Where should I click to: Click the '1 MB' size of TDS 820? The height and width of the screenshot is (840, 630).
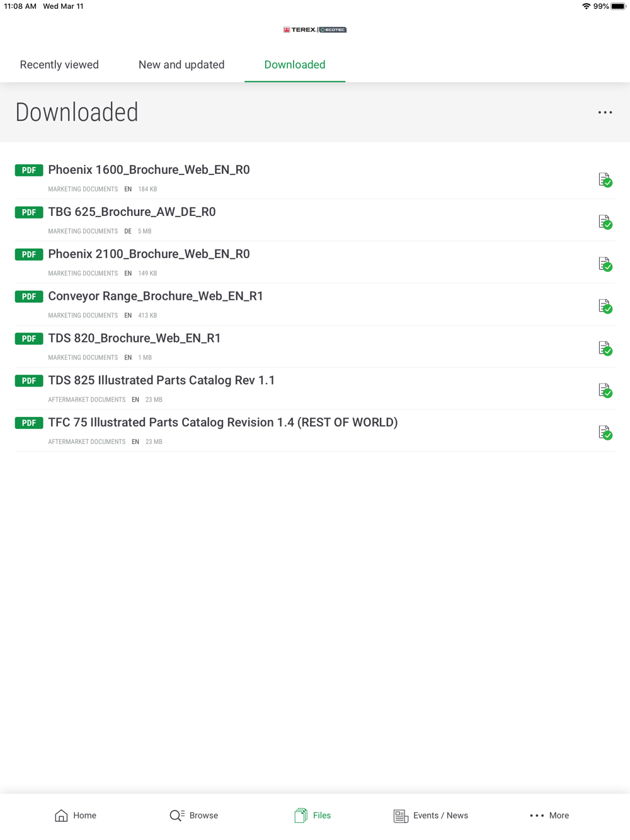coord(145,358)
